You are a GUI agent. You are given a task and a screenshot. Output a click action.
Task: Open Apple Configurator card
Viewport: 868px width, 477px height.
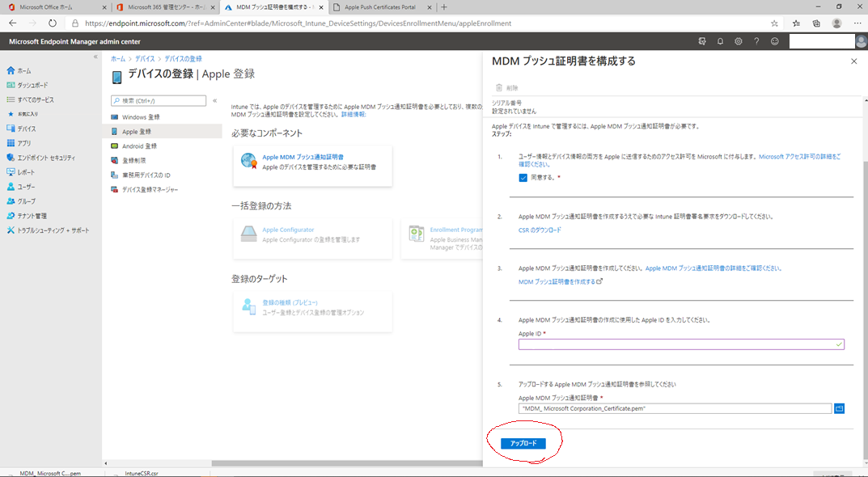(x=313, y=238)
